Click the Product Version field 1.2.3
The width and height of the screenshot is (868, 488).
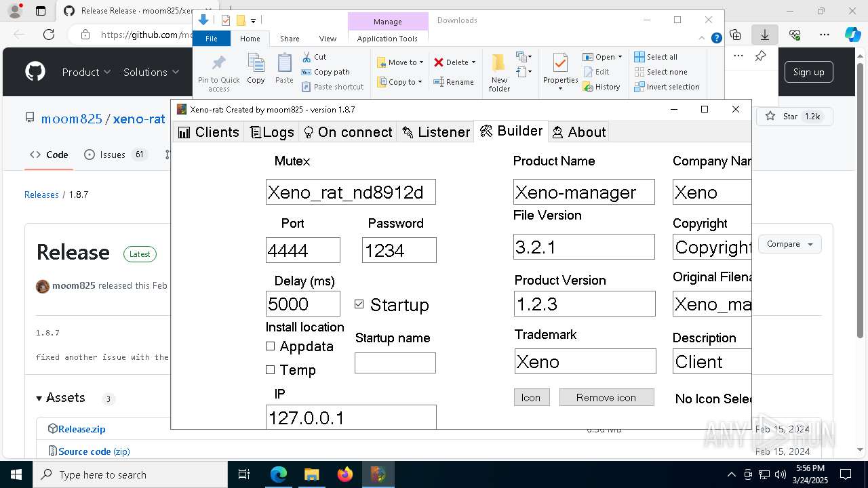click(x=585, y=304)
